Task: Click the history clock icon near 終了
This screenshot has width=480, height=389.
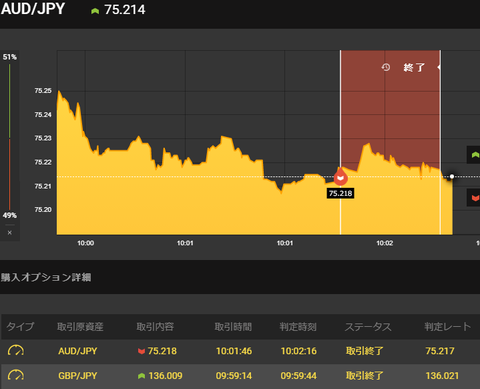Action: pyautogui.click(x=386, y=67)
